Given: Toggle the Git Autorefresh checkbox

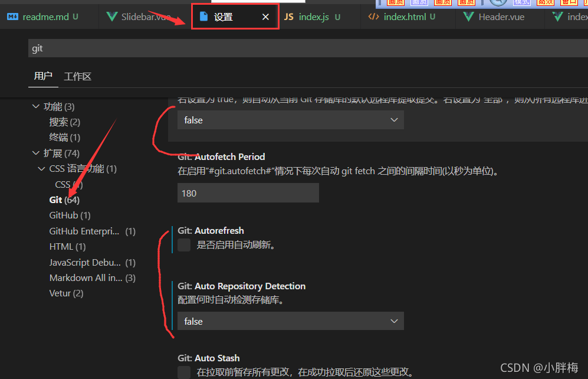Looking at the screenshot, I should [x=184, y=245].
